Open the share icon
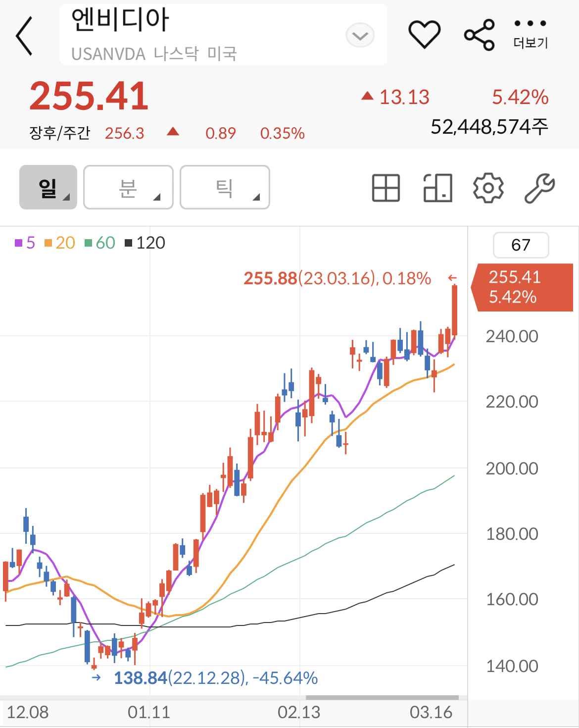The image size is (579, 728). pos(479,35)
